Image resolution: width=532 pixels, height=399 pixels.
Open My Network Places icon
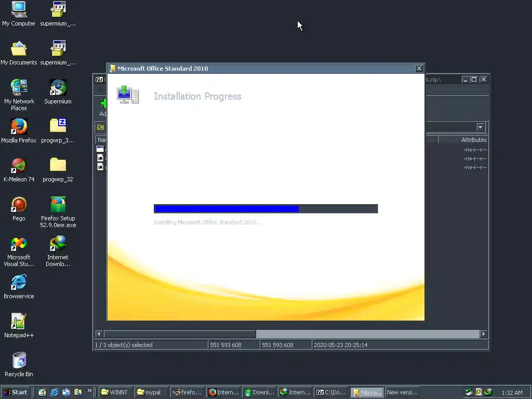coord(19,95)
